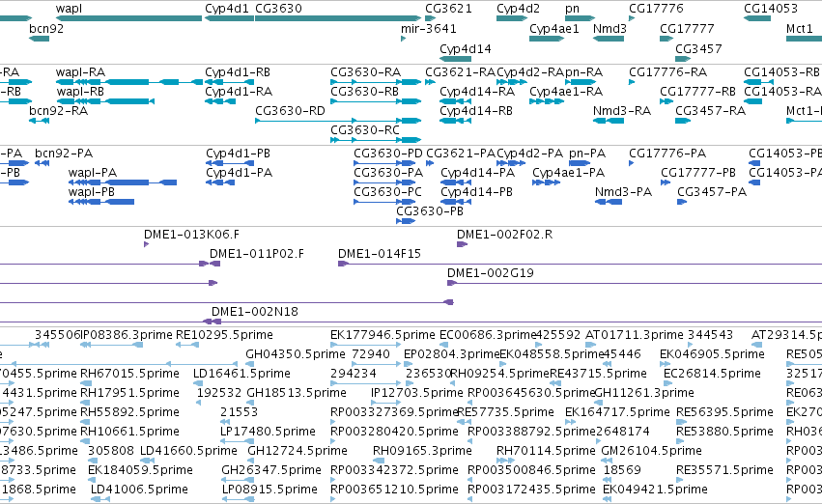Select the mir-3641 gene label
The height and width of the screenshot is (504, 822).
[428, 29]
